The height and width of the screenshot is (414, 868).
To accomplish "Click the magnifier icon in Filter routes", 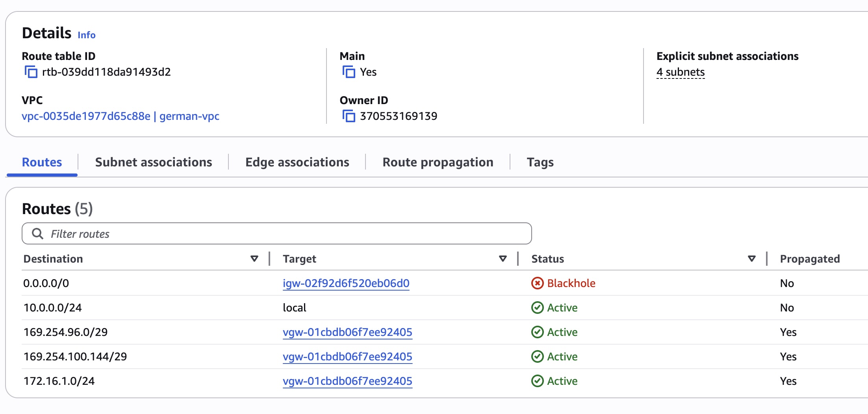I will [38, 233].
